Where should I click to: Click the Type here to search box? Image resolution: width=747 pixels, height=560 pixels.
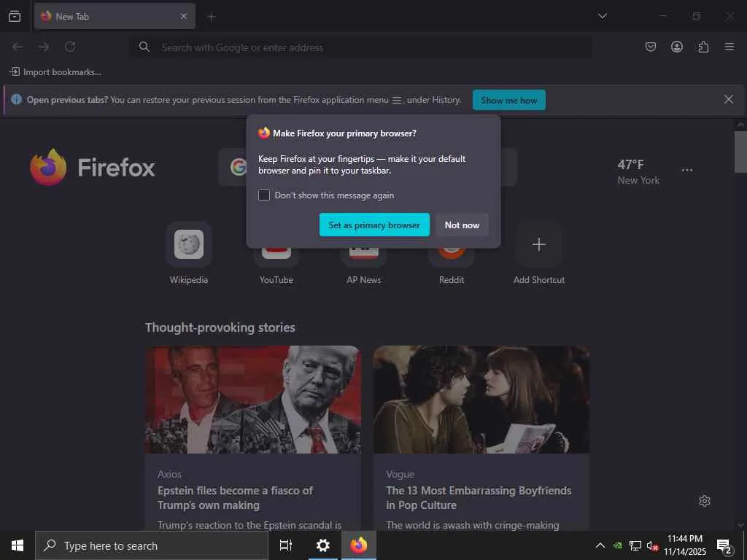152,545
